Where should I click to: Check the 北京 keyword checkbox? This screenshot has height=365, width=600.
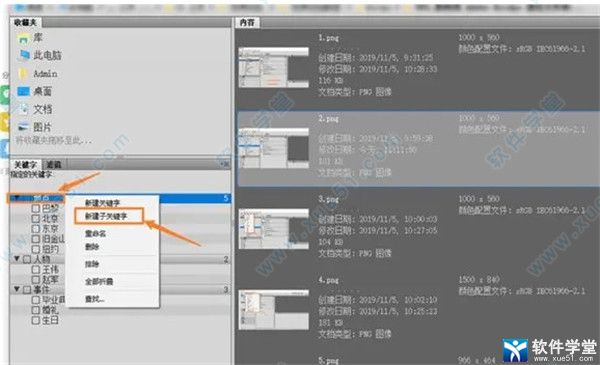click(36, 218)
